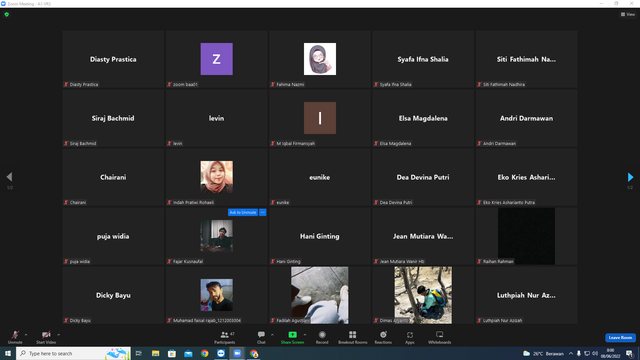The image size is (640, 360).
Task: Click the green Share Screen icon
Action: coord(292,335)
